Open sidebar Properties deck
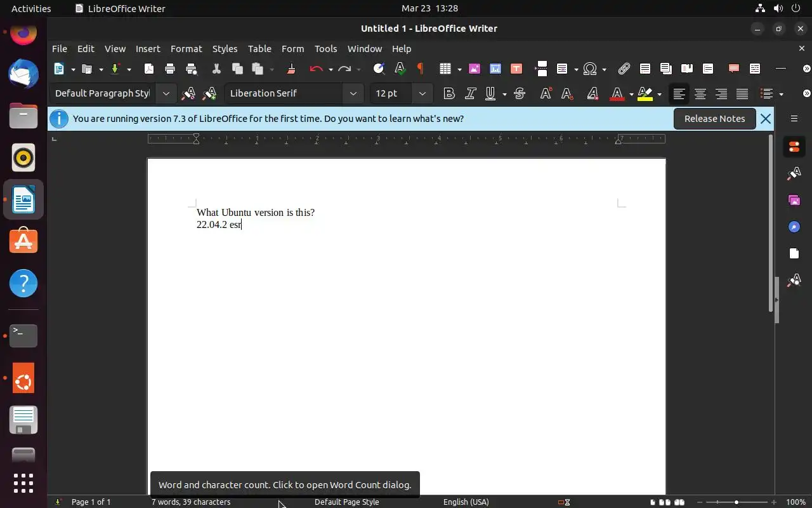This screenshot has height=508, width=812. coord(794,147)
